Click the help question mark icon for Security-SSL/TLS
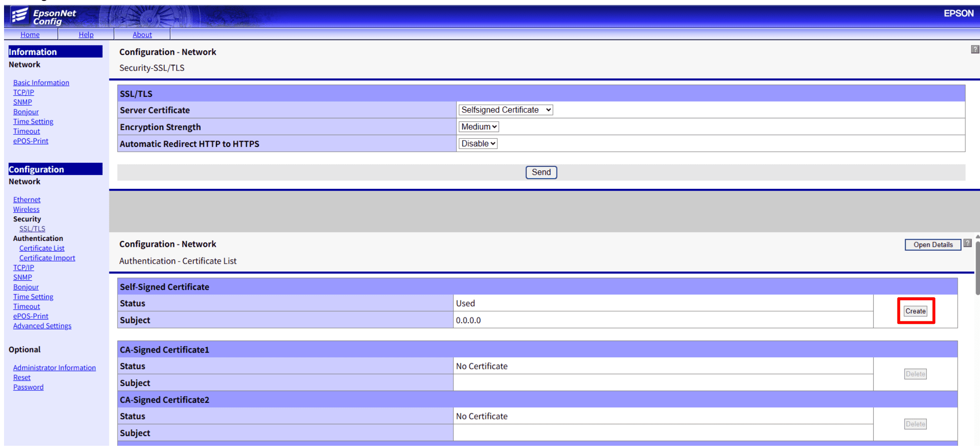980x448 pixels. point(975,50)
